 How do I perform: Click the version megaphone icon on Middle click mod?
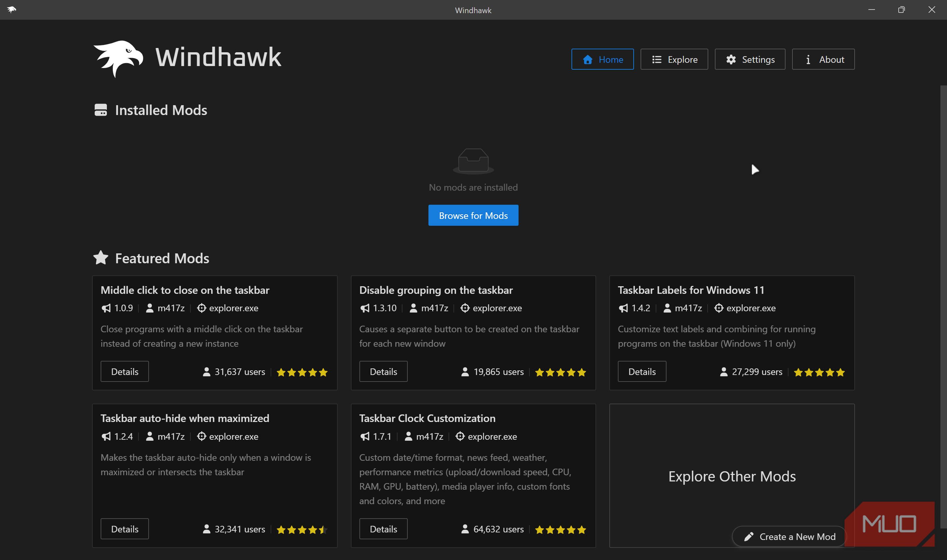106,308
